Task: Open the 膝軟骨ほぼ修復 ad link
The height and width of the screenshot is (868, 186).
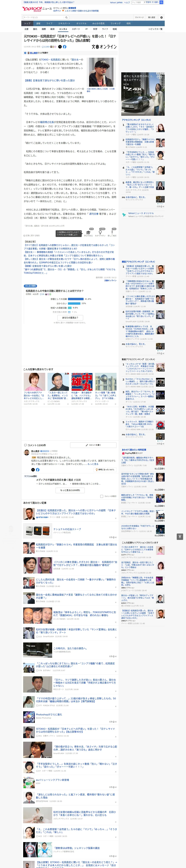Action: point(77,848)
